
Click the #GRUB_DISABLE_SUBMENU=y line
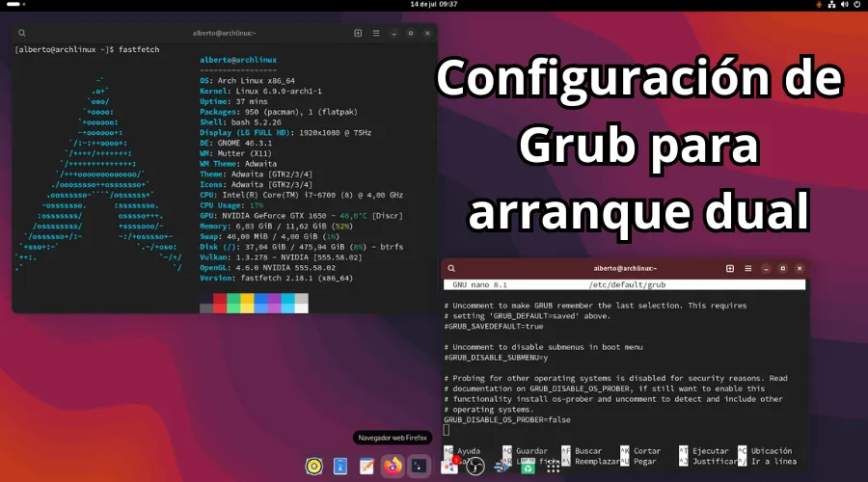pos(496,358)
